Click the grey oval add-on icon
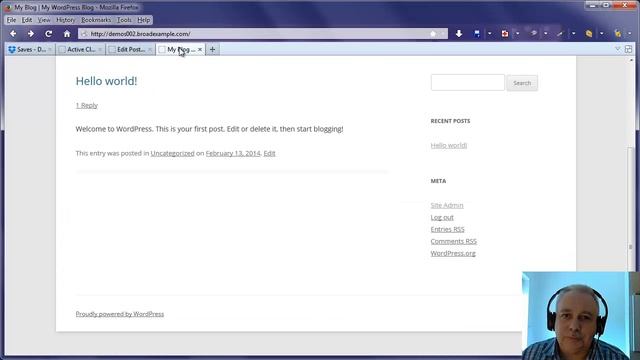Image resolution: width=640 pixels, height=360 pixels. click(x=533, y=34)
